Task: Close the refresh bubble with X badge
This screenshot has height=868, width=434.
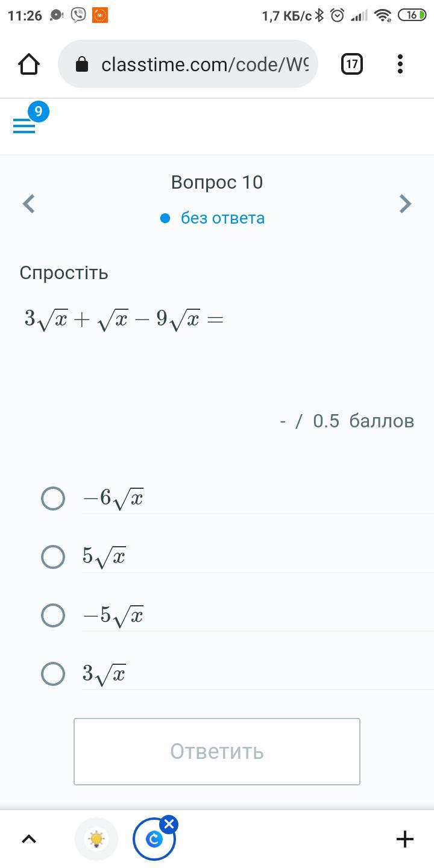Action: click(x=169, y=824)
